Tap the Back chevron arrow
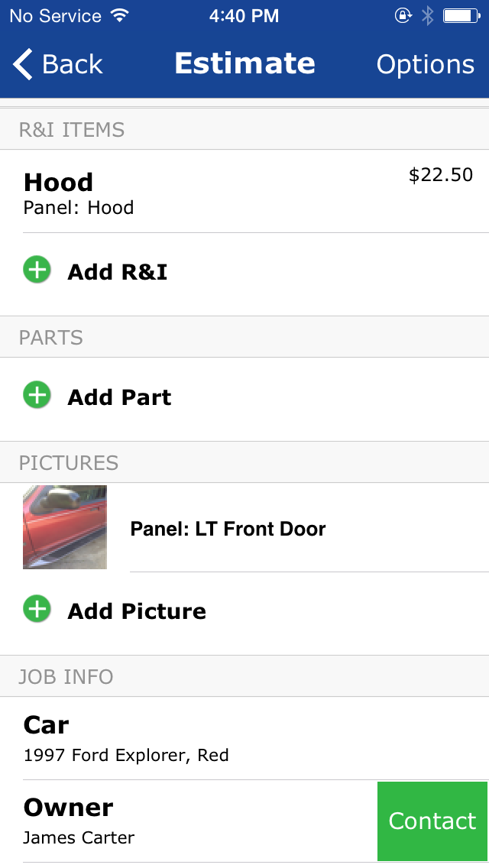This screenshot has width=489, height=868. point(23,64)
